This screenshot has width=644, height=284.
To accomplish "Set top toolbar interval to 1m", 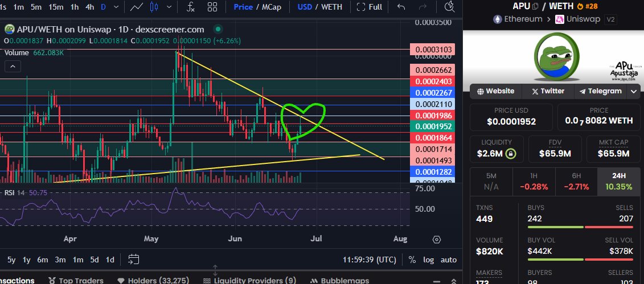I will click(x=18, y=7).
